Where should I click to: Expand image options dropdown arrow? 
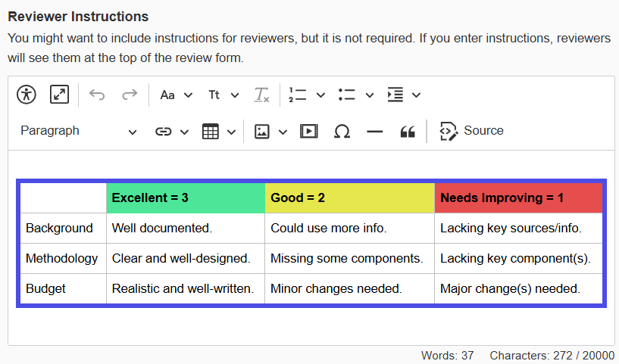(283, 132)
